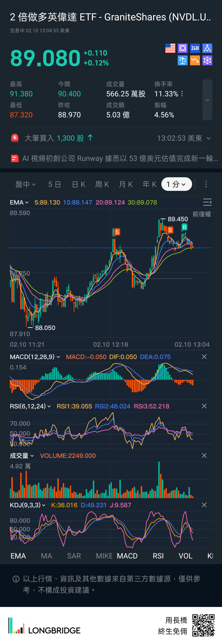Select the SAR indicator tab
Viewport: 222px width, 644px height.
pos(74,556)
